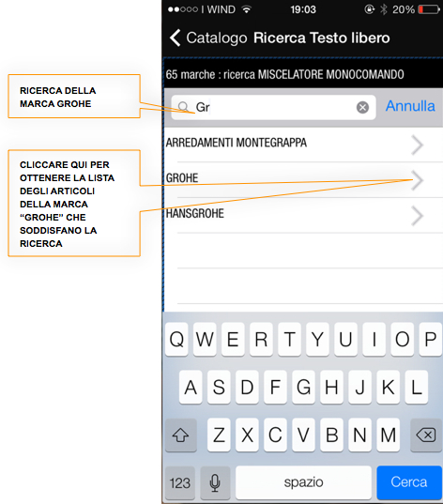Image resolution: width=443 pixels, height=504 pixels.
Task: Expand ARREDAMENTI MONTEGRAPPA row chevron
Action: click(x=418, y=145)
